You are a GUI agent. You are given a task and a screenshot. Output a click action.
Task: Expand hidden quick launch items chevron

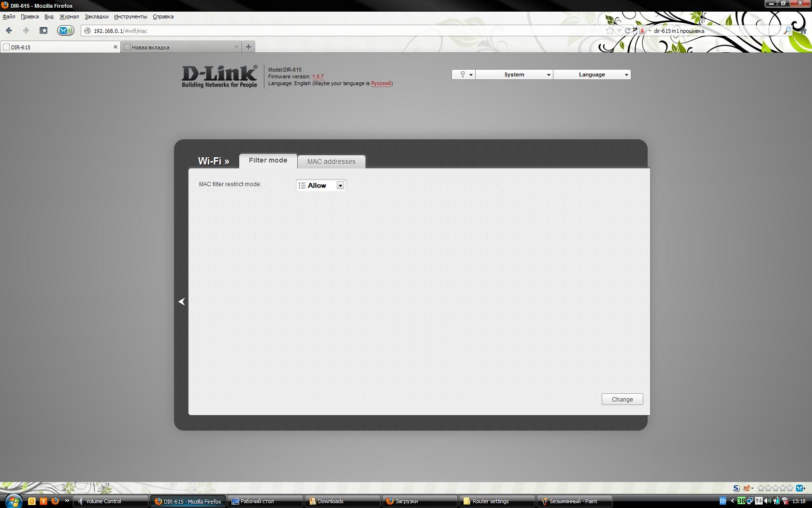point(67,501)
